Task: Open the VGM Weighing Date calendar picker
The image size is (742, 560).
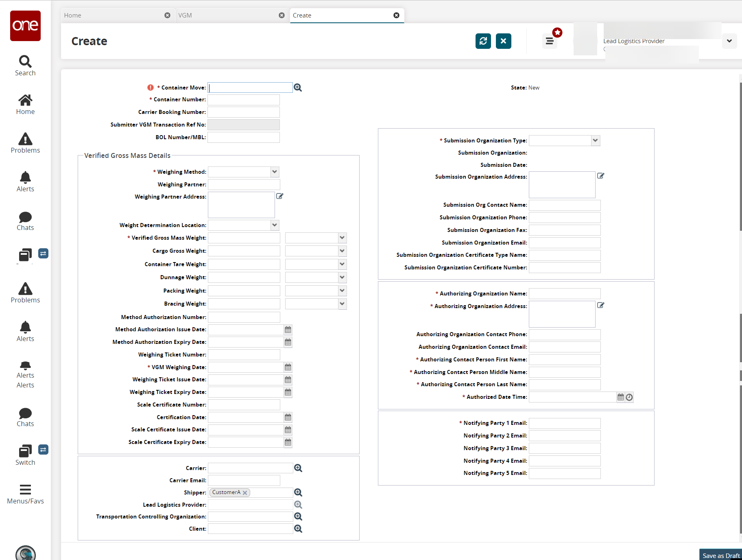Action: coord(288,367)
